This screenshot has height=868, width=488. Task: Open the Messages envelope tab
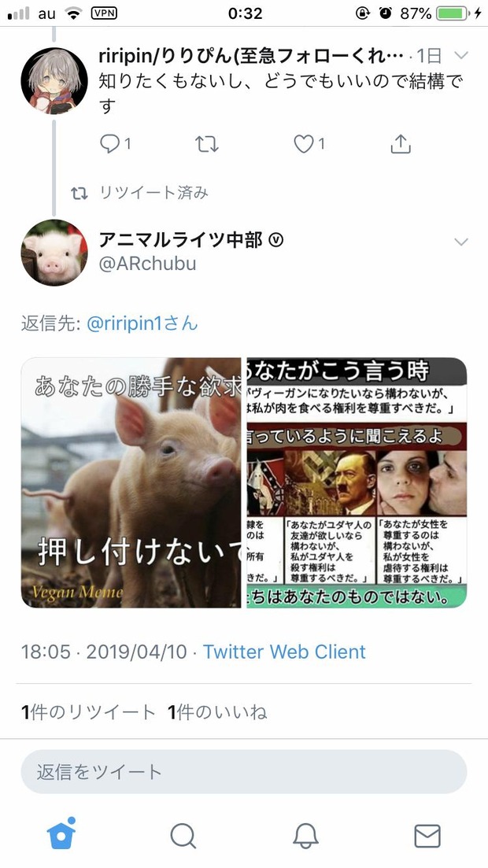(x=427, y=835)
